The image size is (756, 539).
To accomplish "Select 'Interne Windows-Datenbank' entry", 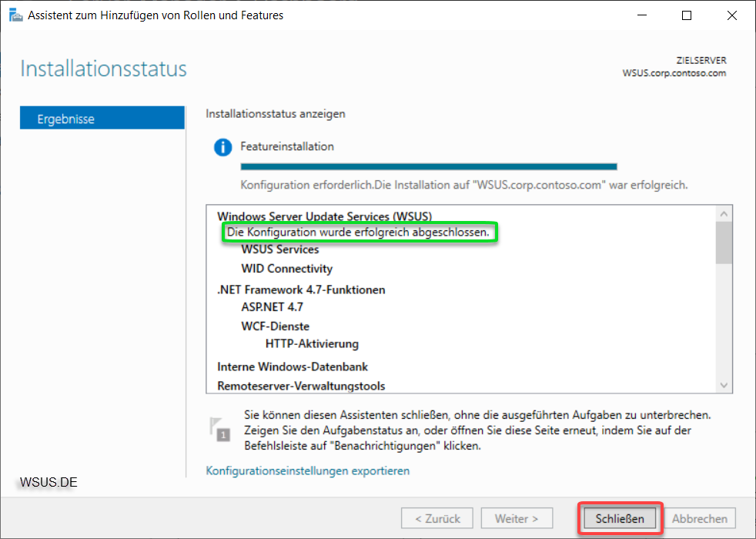I will 293,367.
